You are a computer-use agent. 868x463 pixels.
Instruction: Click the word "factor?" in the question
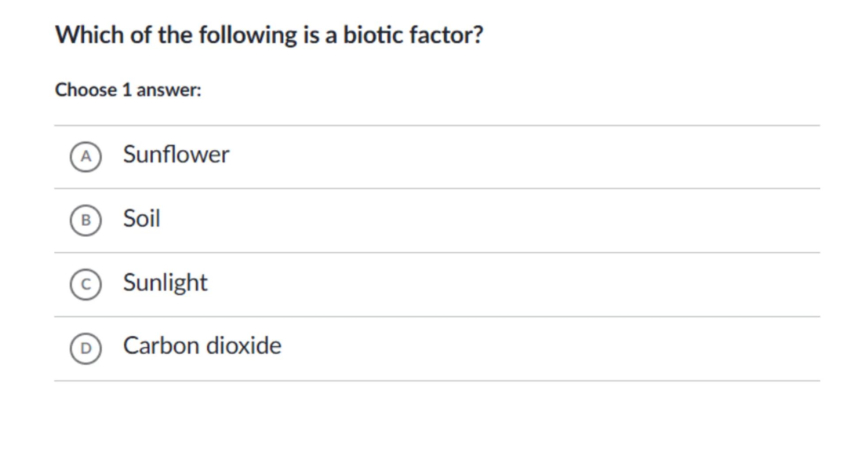(446, 34)
